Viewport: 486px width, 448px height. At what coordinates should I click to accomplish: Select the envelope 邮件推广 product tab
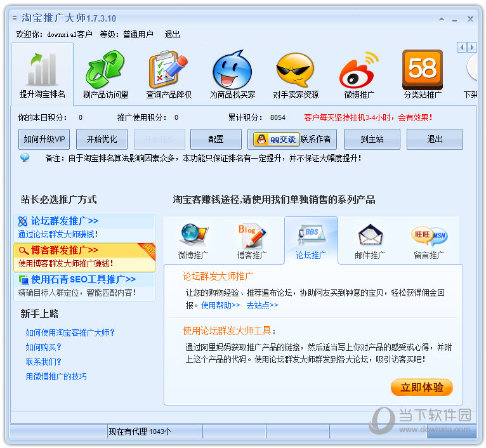[x=370, y=241]
